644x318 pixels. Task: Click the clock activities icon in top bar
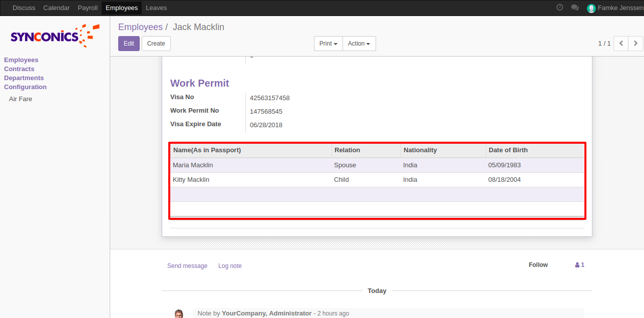pos(560,8)
